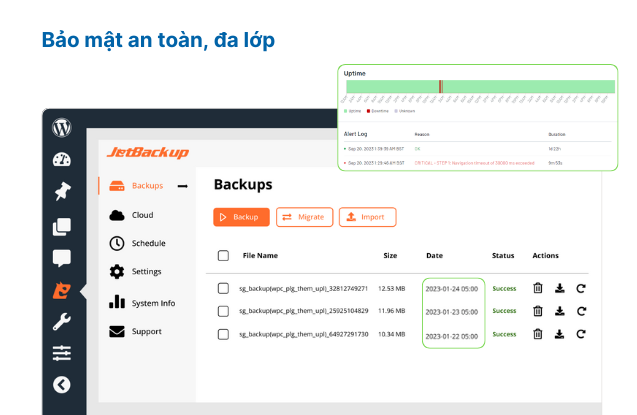The height and width of the screenshot is (415, 637).
Task: Open Tools wrench icon
Action: [62, 322]
